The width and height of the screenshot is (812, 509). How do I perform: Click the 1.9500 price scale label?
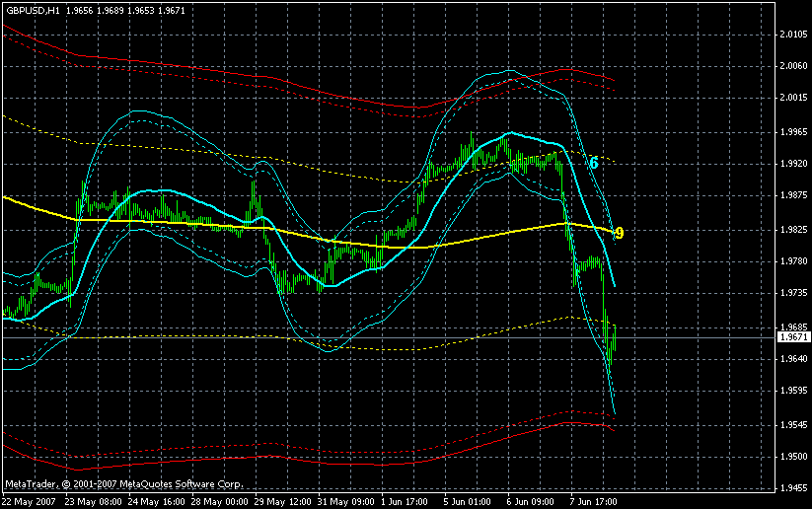click(794, 457)
